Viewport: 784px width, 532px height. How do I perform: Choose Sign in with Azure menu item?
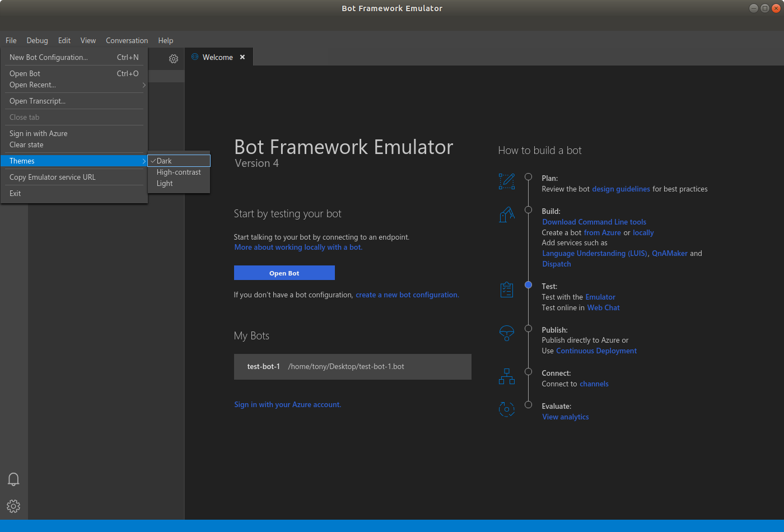(74, 133)
